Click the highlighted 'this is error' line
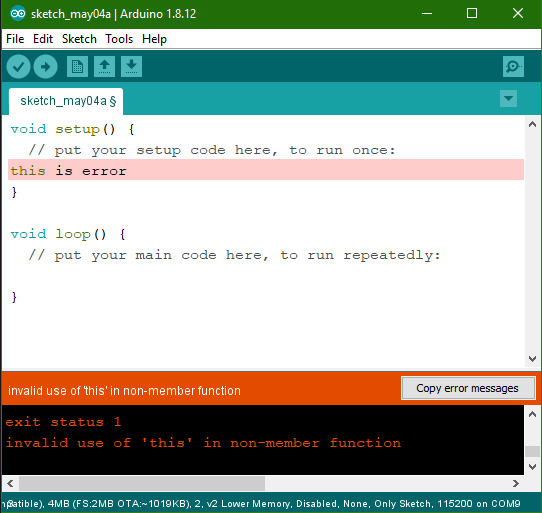 [266, 170]
